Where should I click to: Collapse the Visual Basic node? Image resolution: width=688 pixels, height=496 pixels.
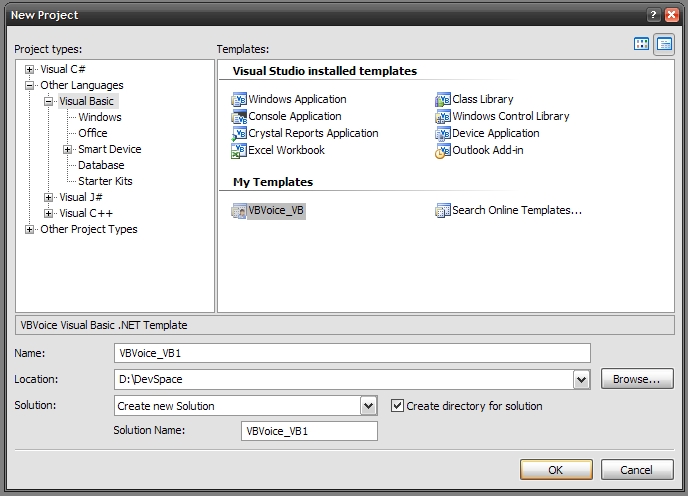[49, 101]
